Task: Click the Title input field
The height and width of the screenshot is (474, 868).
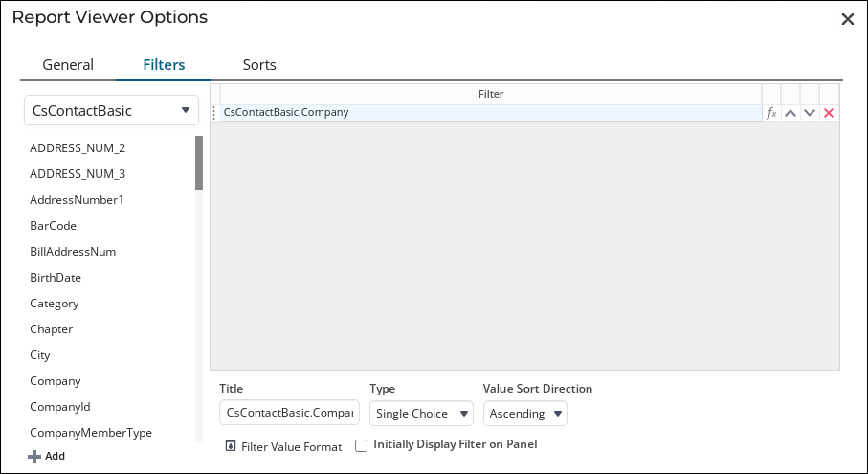Action: pyautogui.click(x=290, y=413)
